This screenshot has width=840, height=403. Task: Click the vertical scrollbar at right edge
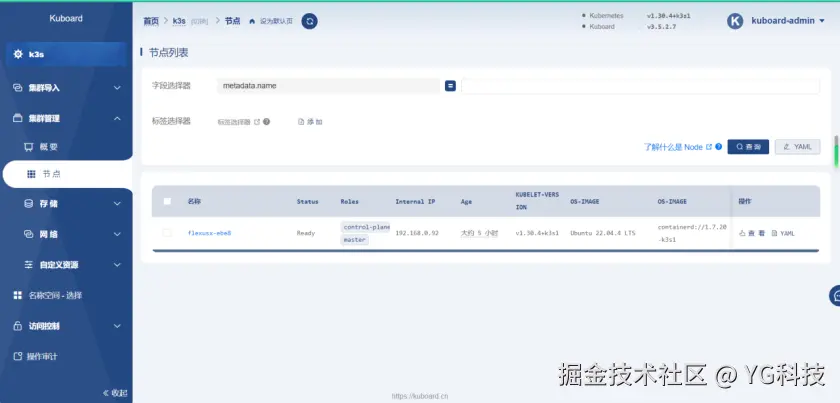pyautogui.click(x=836, y=151)
